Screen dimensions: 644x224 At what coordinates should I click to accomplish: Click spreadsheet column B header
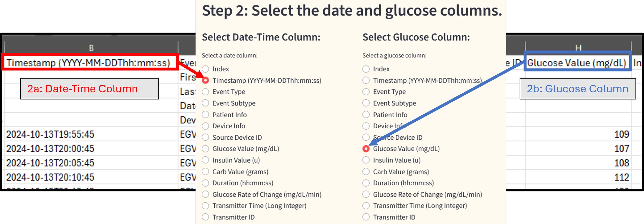[x=91, y=48]
